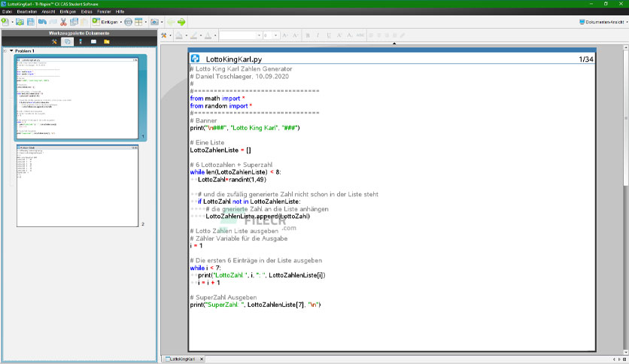Open the Einfügen dropdown arrow
The image size is (629, 364).
pos(120,22)
